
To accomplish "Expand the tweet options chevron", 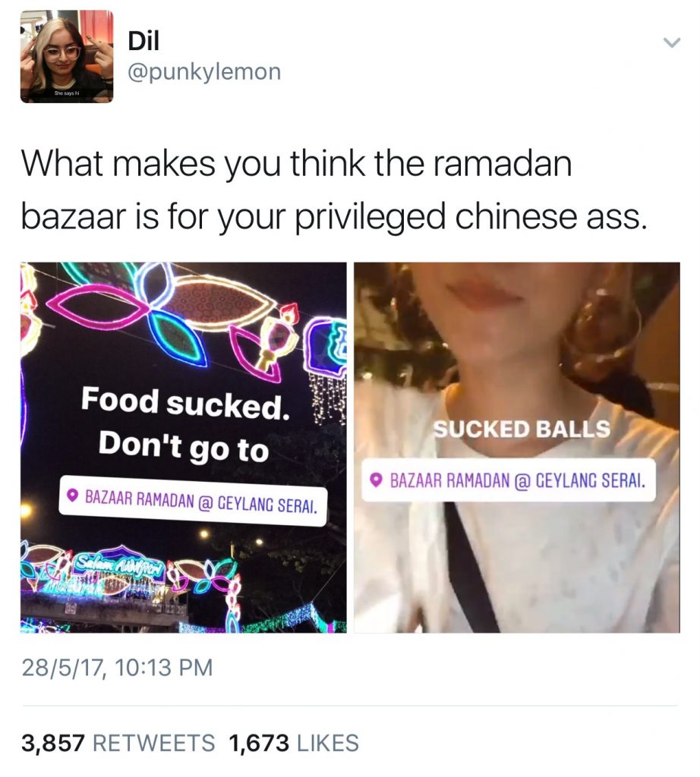I will [672, 43].
